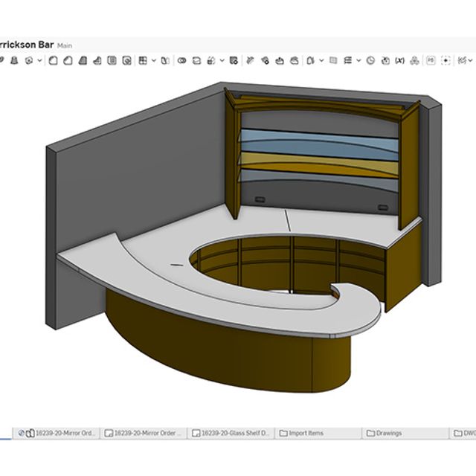Image resolution: width=476 pixels, height=476 pixels.
Task: Select the Chamfer tool
Action: [x=68, y=61]
